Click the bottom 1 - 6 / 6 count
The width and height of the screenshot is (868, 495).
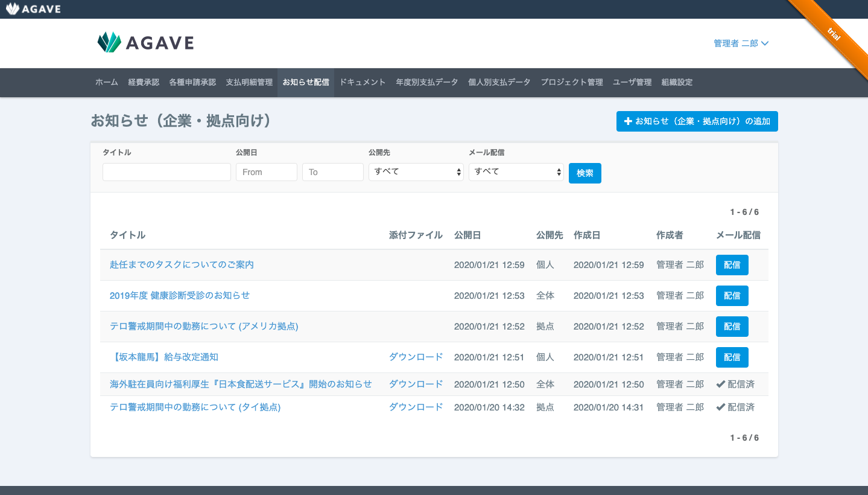coord(744,438)
